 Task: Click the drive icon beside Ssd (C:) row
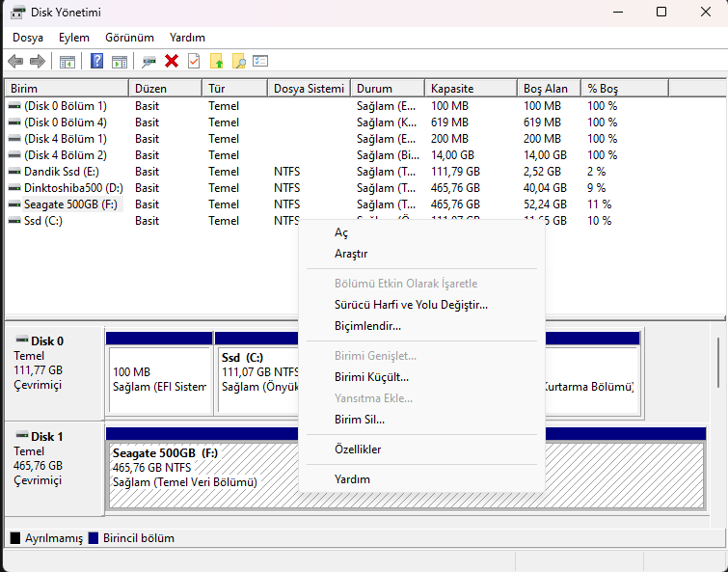[x=14, y=221]
